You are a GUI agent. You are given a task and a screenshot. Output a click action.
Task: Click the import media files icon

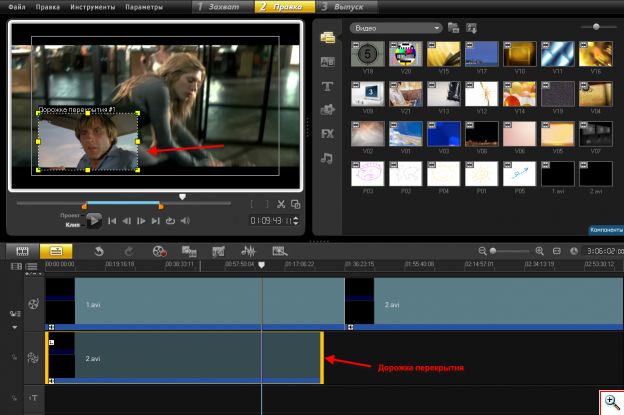click(x=472, y=28)
